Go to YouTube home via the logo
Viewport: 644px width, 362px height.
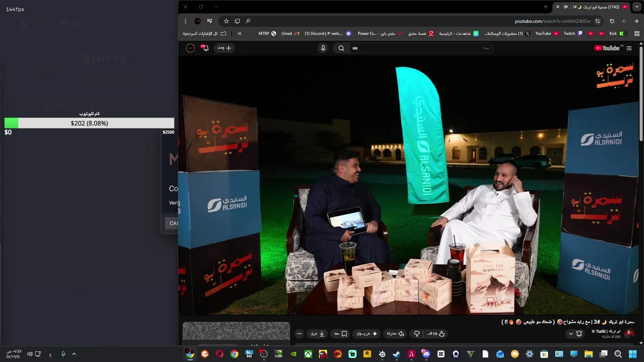pyautogui.click(x=608, y=48)
